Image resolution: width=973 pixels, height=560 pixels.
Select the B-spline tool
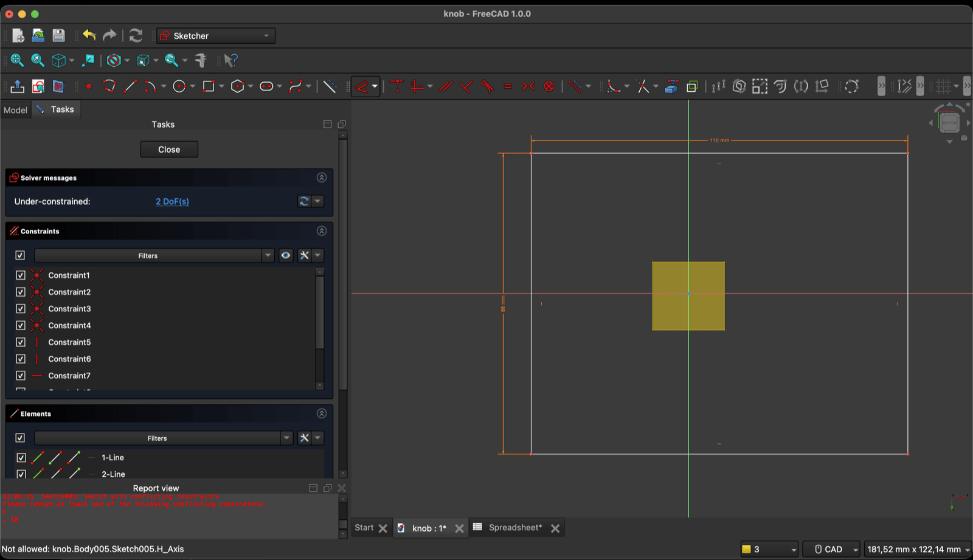[296, 86]
